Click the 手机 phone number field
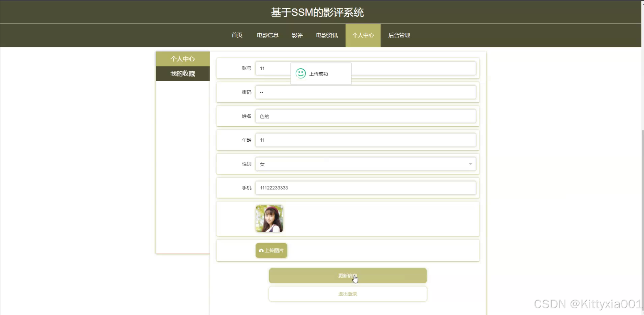Screen dimensions: 644x315 (365, 188)
